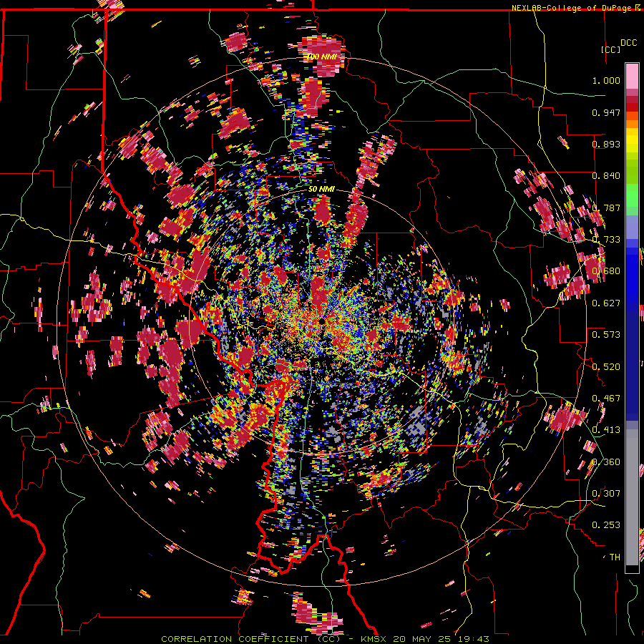644x644 pixels.
Task: Select the 0.947 scale value
Action: point(606,112)
